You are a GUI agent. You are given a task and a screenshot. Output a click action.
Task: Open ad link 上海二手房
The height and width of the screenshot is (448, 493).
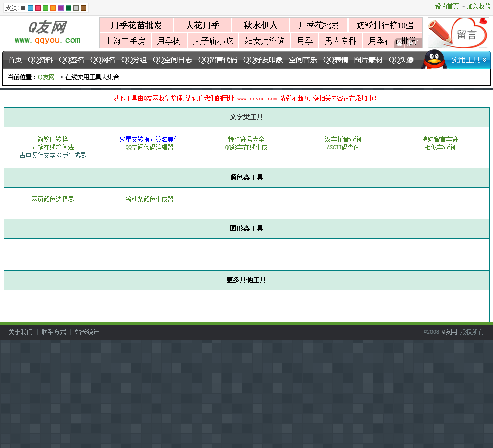pyautogui.click(x=125, y=41)
